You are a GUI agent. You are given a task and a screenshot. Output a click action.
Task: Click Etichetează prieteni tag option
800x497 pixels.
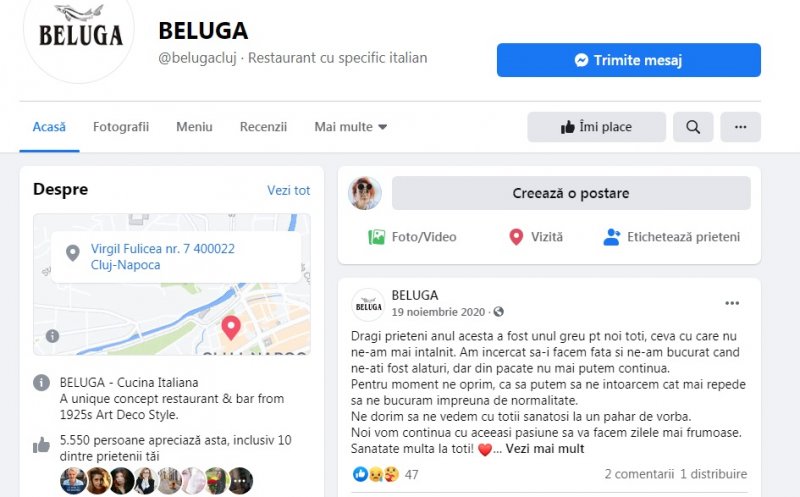point(671,237)
